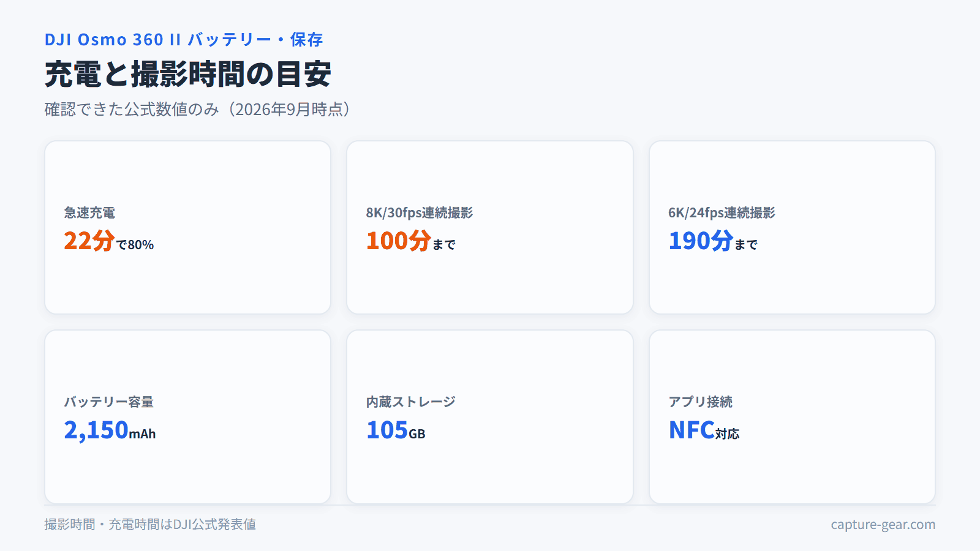Click the value '22分で80%'
Image resolution: width=980 pixels, height=551 pixels.
[109, 241]
